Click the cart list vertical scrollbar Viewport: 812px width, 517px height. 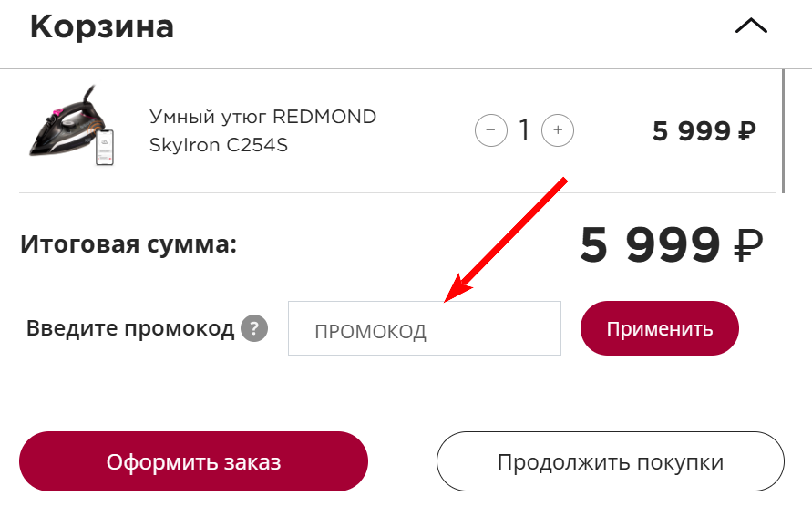click(783, 130)
